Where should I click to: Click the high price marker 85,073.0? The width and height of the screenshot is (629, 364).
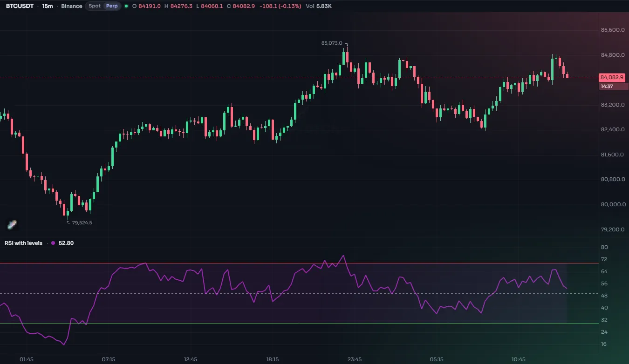[x=332, y=43]
